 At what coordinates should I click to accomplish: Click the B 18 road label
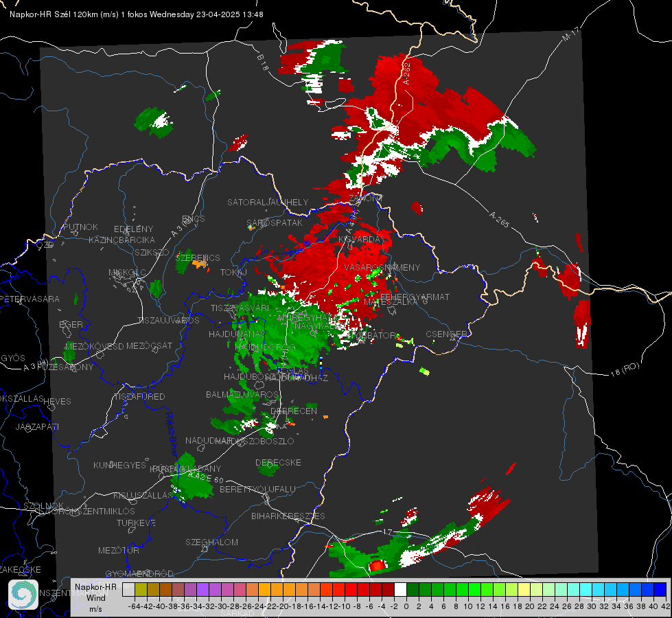263,62
